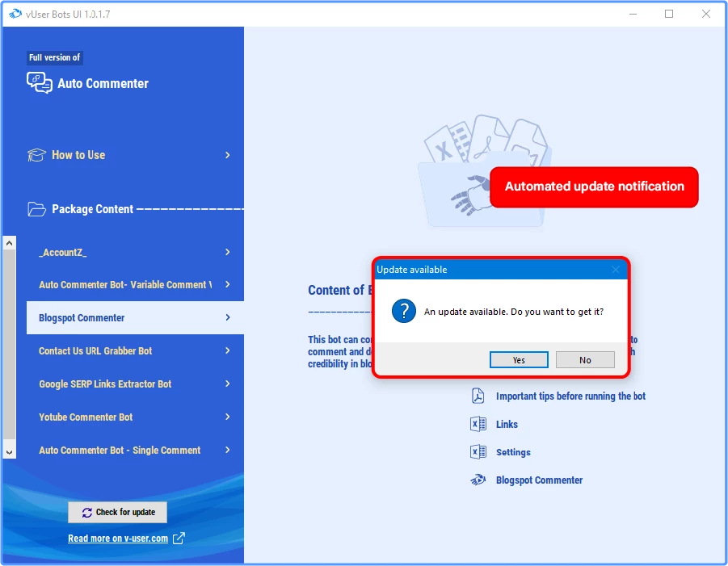Click the Check for update button
This screenshot has height=566, width=728.
pyautogui.click(x=117, y=512)
